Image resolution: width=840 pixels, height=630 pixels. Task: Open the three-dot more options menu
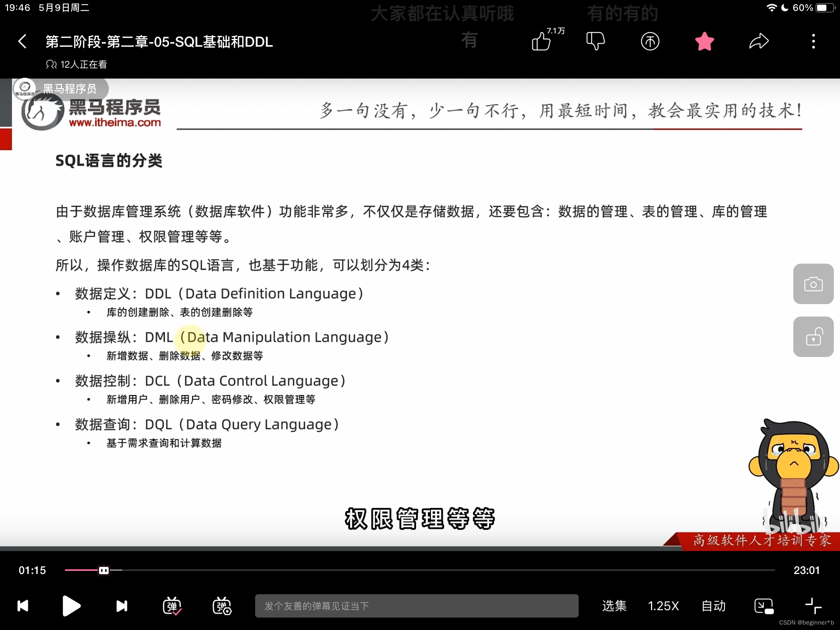pos(813,41)
